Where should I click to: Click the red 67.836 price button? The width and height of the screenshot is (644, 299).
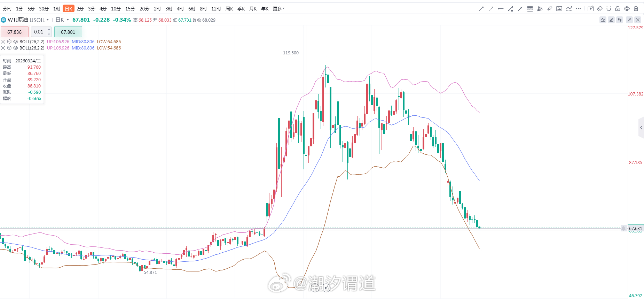[x=15, y=32]
